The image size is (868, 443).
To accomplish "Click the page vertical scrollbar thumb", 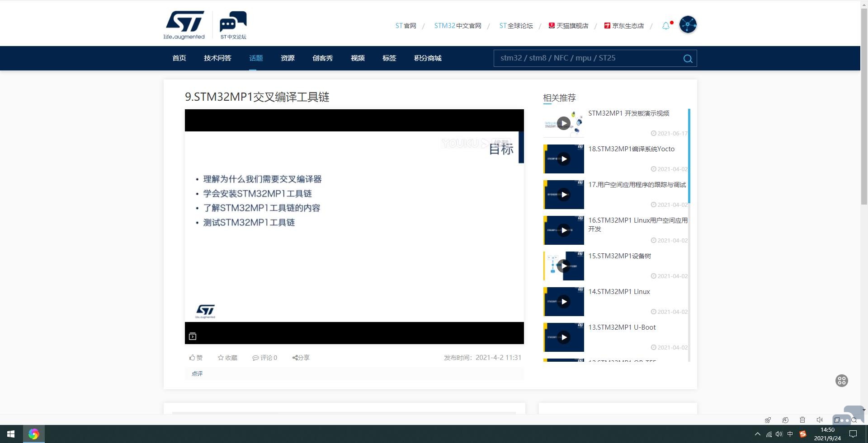I will [x=864, y=106].
